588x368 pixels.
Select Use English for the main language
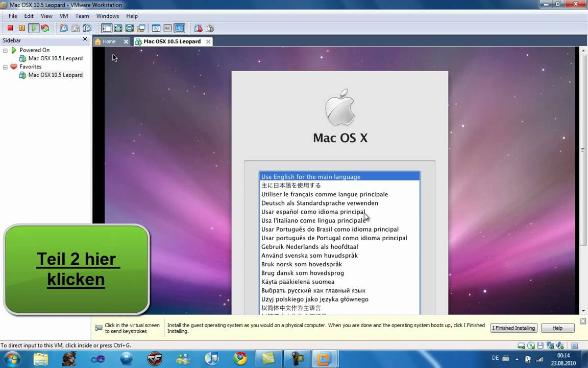coord(339,176)
